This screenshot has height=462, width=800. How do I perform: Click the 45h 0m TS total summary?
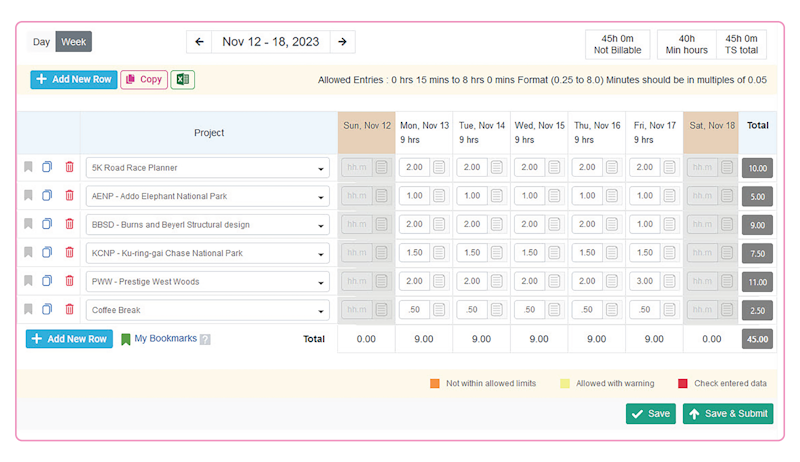(x=741, y=44)
